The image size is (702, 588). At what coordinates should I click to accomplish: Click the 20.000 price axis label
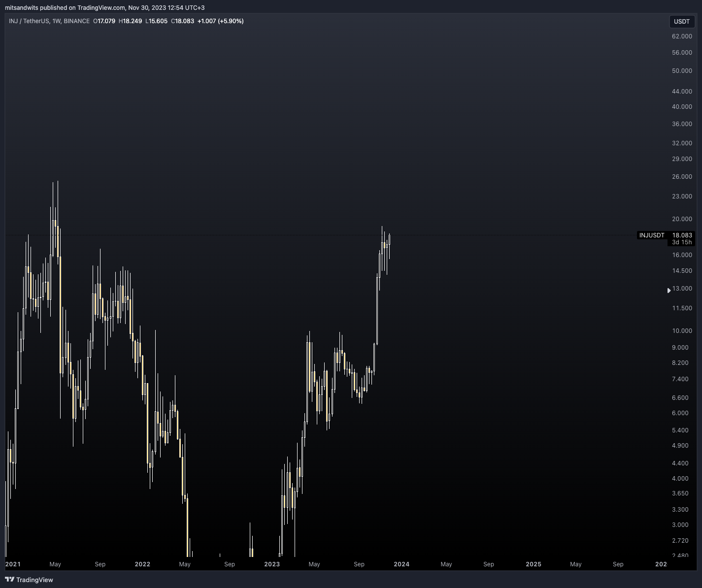(682, 219)
